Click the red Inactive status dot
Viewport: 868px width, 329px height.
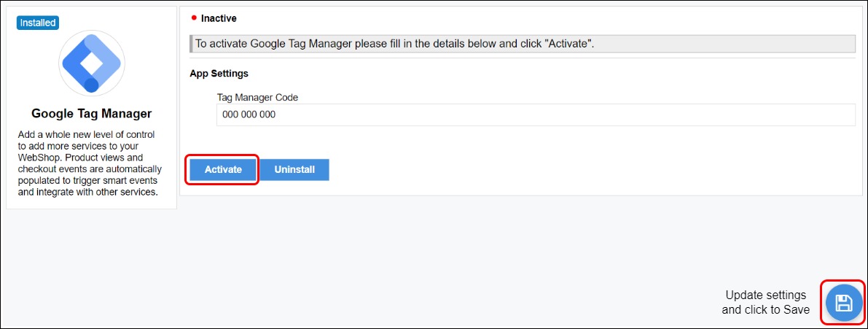tap(194, 18)
